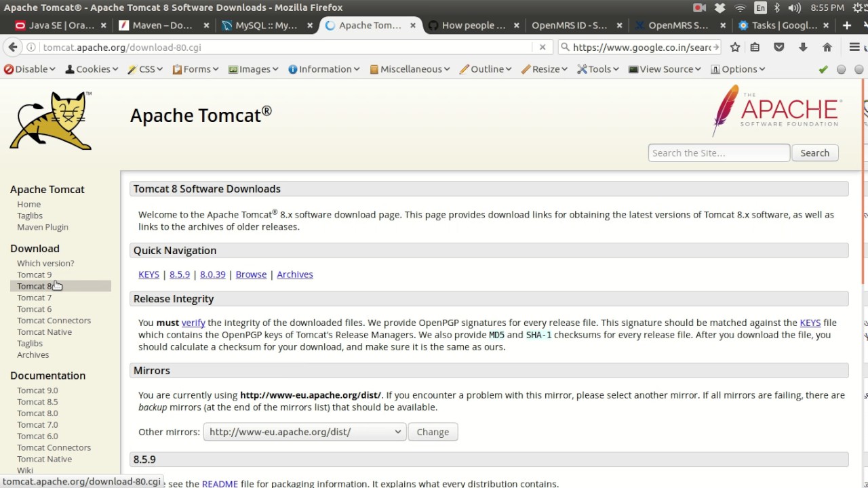This screenshot has width=868, height=488.
Task: Open the Miscellaneous dropdown menu
Action: (x=410, y=69)
